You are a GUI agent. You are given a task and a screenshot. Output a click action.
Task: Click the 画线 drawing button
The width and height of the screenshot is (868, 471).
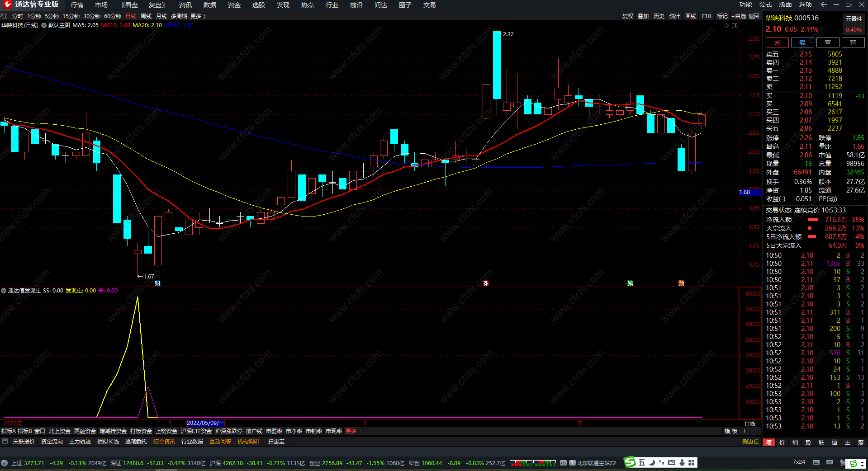point(691,16)
